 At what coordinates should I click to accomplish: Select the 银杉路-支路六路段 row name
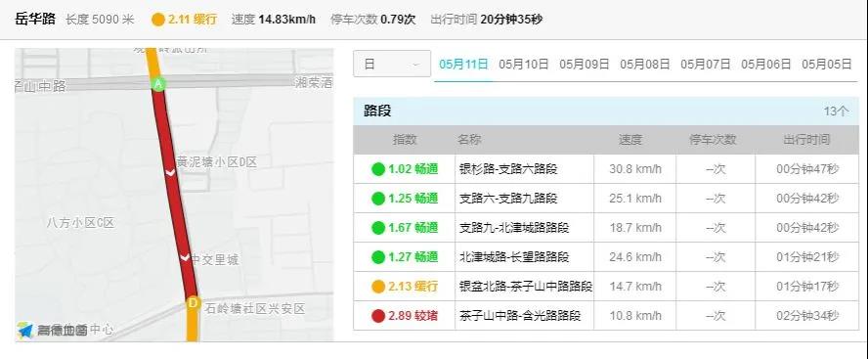pyautogui.click(x=507, y=169)
